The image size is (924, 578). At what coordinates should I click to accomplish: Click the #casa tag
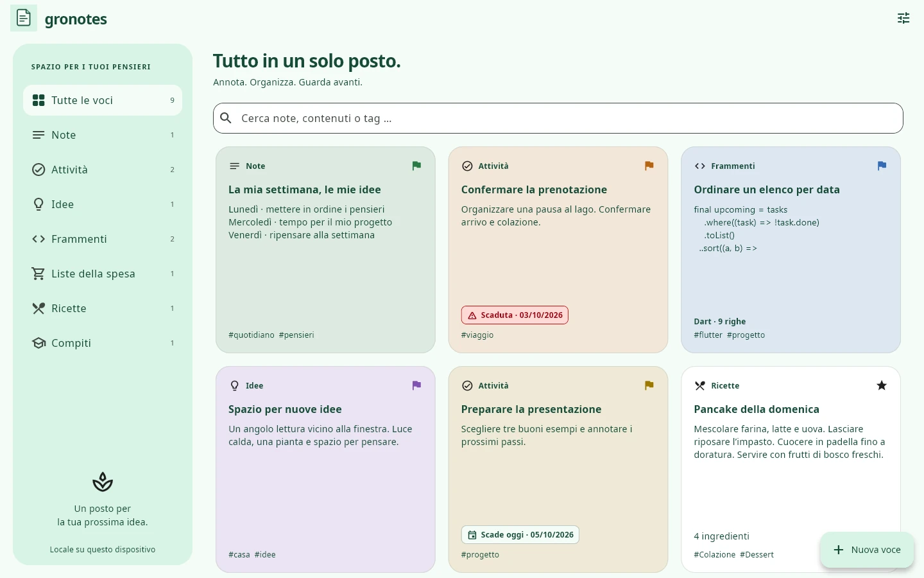(239, 555)
